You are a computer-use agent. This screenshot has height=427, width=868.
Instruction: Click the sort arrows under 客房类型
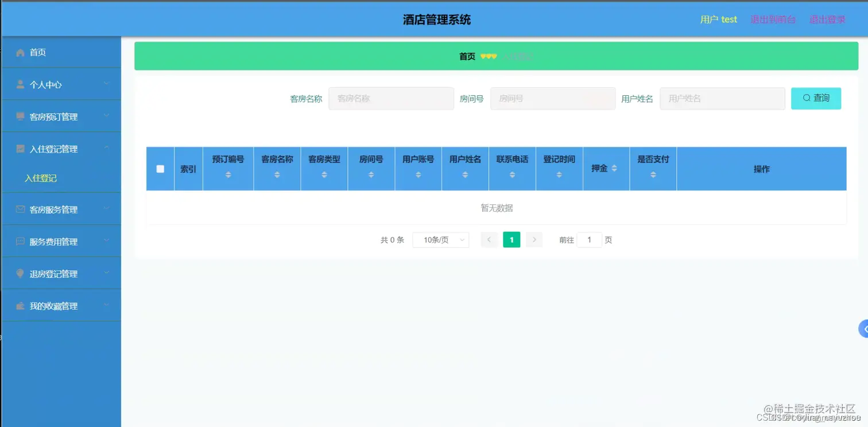tap(324, 174)
